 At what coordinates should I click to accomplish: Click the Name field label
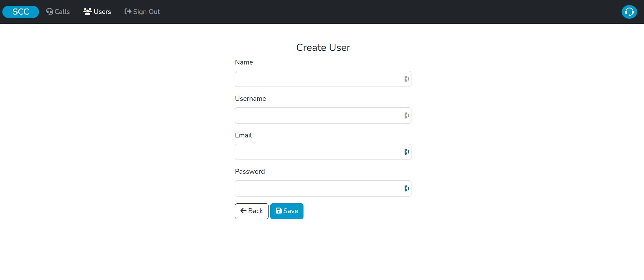[244, 62]
